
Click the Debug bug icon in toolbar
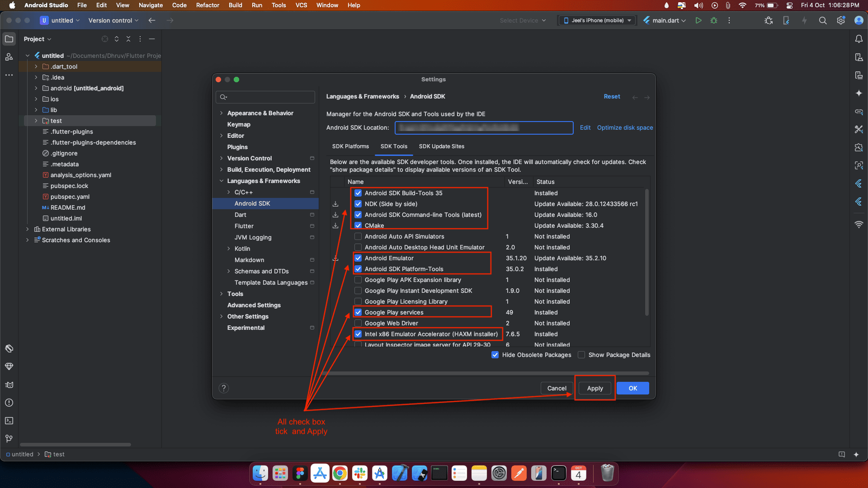pyautogui.click(x=714, y=20)
